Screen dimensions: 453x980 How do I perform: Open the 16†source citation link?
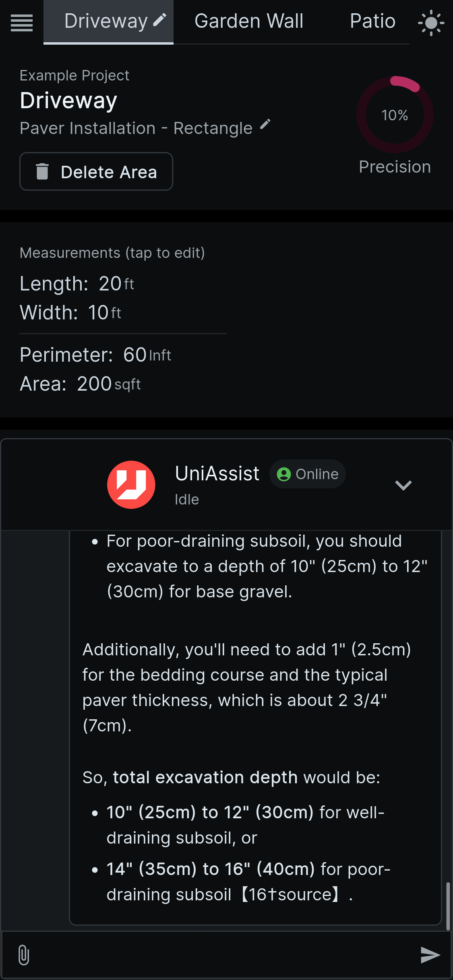(x=290, y=895)
